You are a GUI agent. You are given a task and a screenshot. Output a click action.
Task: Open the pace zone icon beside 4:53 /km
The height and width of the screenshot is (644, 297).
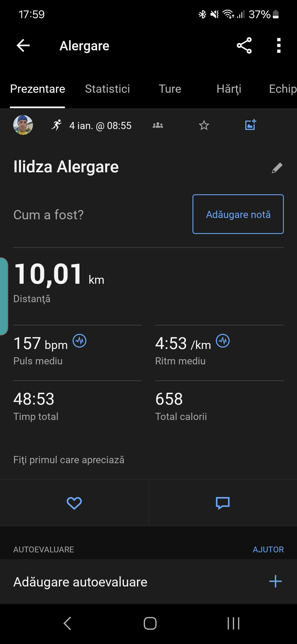pyautogui.click(x=223, y=341)
